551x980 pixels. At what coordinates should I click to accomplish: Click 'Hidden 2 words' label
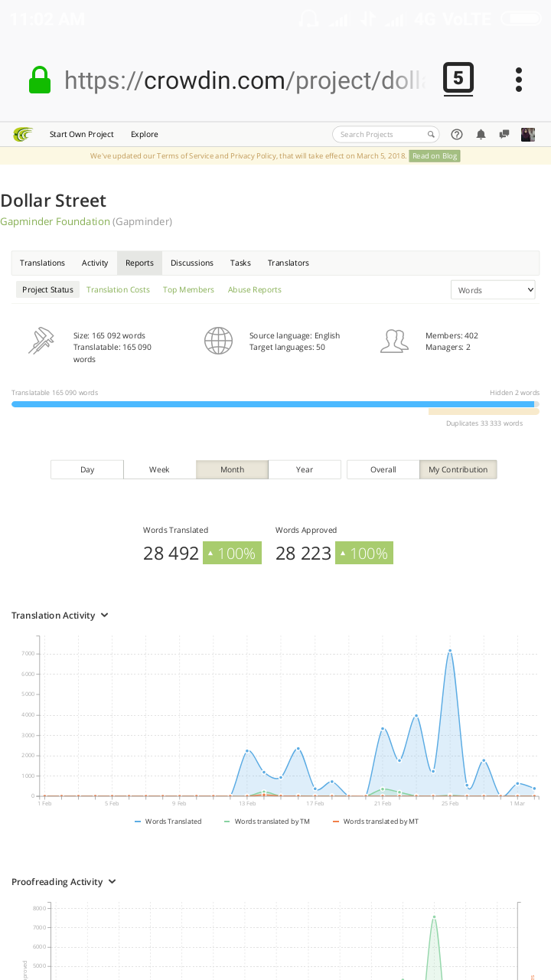coord(514,393)
